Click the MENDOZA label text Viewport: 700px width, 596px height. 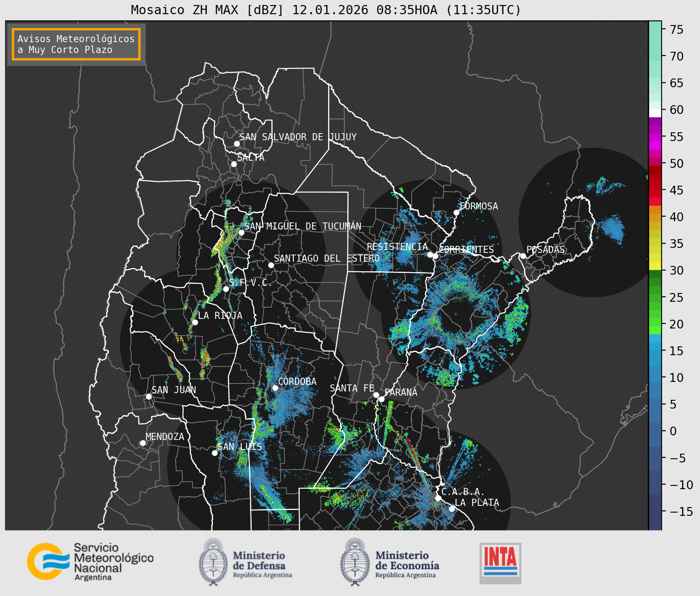click(x=165, y=437)
